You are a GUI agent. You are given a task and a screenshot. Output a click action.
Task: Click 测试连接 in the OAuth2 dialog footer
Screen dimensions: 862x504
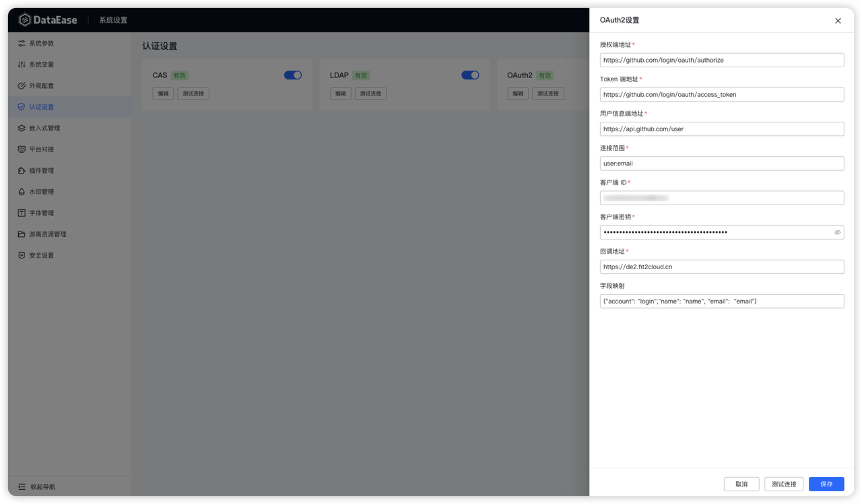click(x=784, y=484)
